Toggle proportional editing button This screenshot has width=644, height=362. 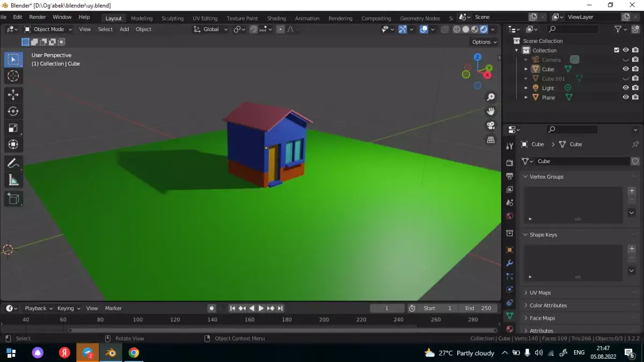(280, 29)
